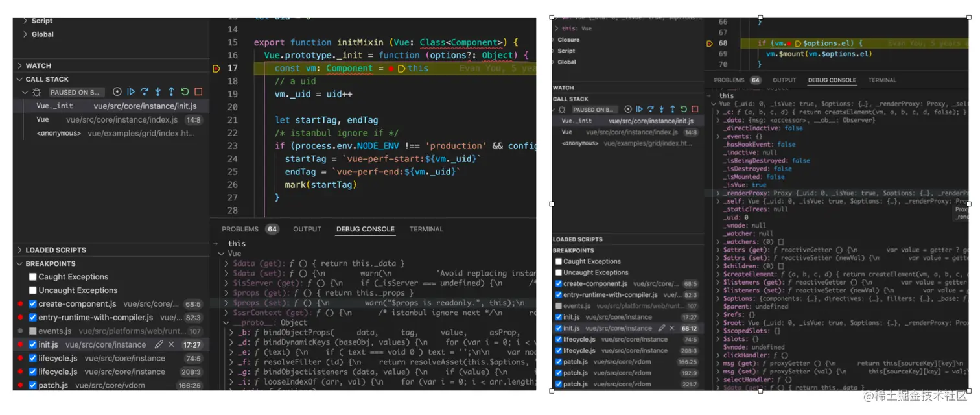
Task: Click PAUSED ON B... label in right screenshot
Action: click(596, 110)
